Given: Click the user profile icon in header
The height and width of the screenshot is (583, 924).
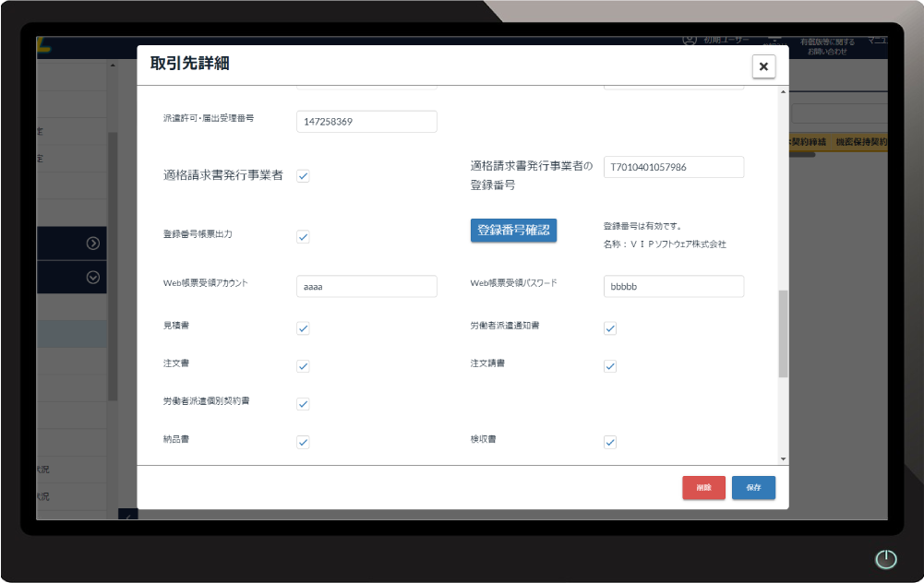Looking at the screenshot, I should [x=689, y=40].
